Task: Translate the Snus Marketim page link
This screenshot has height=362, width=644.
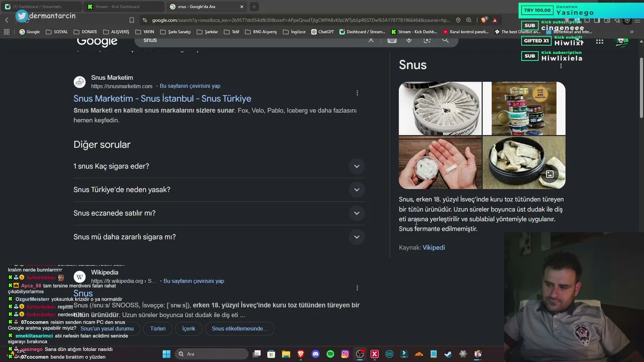Action: coord(190,86)
